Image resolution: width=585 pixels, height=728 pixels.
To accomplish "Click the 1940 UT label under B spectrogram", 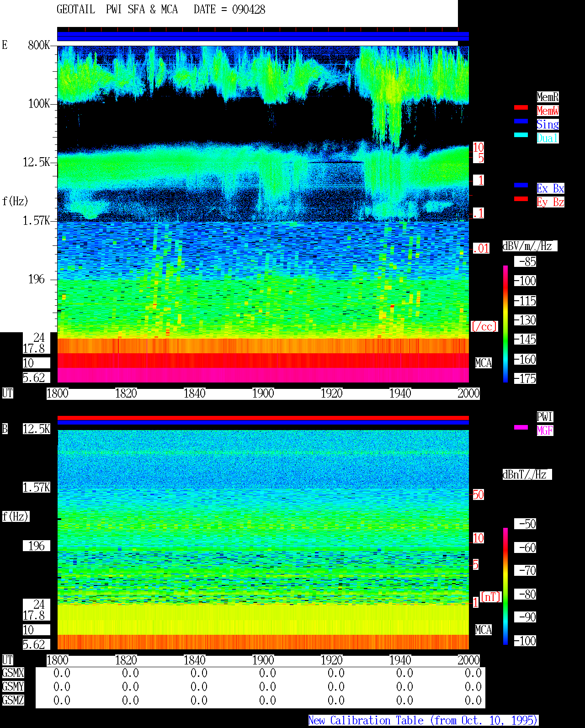I will 400,660.
